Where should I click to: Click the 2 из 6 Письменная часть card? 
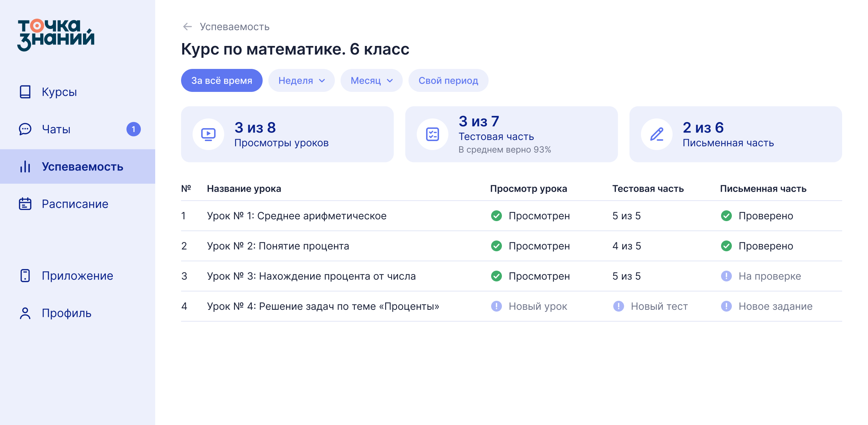click(736, 134)
